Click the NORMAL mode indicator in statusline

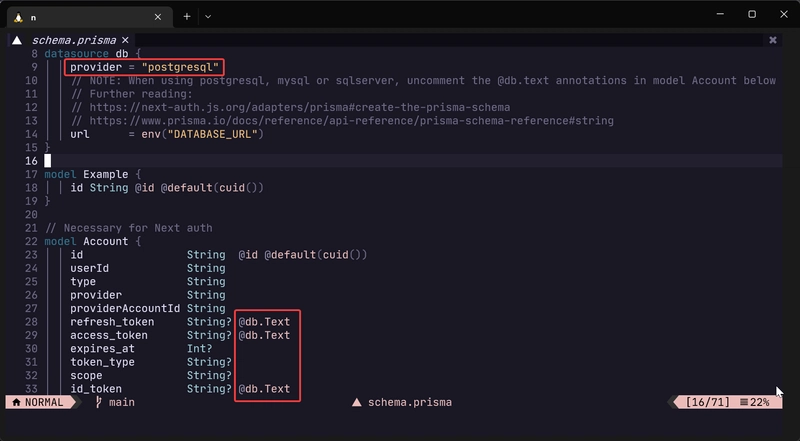point(44,402)
